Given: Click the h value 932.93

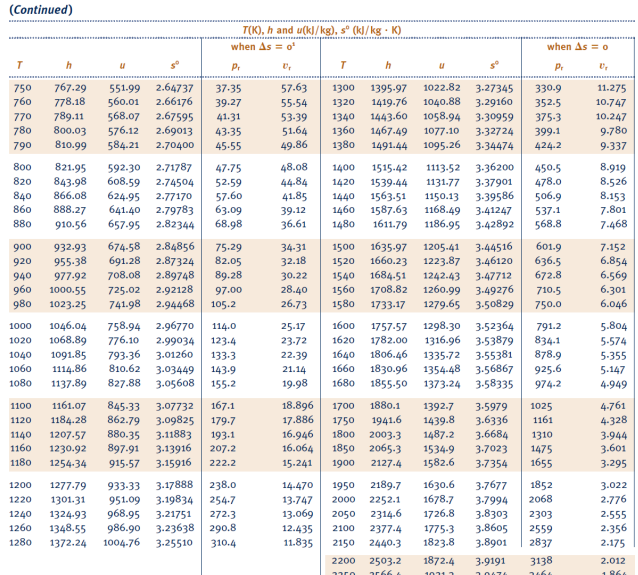Looking at the screenshot, I should coord(70,247).
